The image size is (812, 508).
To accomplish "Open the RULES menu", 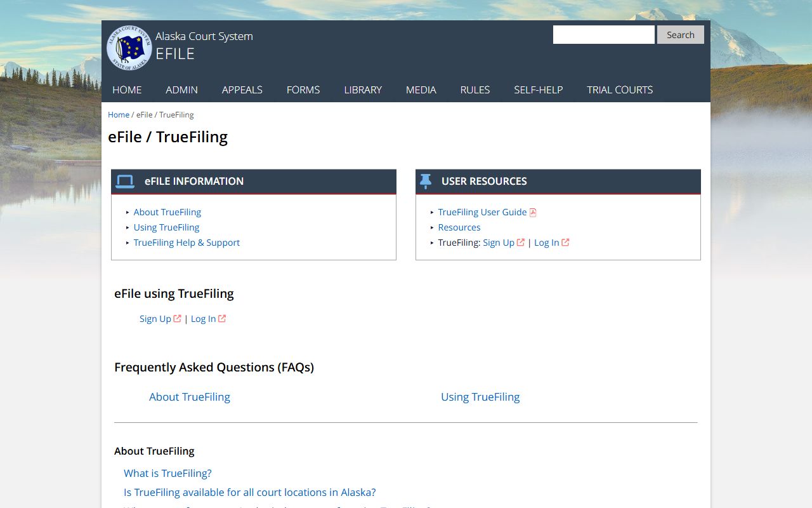I will pyautogui.click(x=475, y=90).
